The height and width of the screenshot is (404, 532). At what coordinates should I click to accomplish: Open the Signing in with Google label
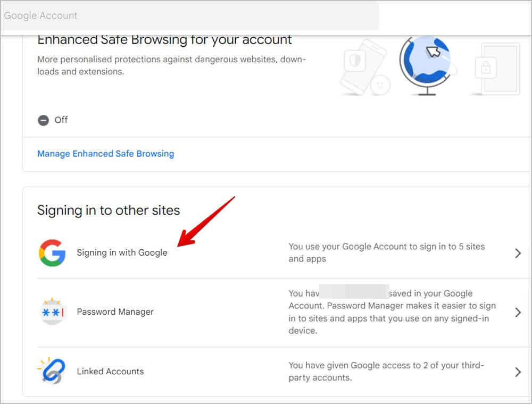[122, 252]
